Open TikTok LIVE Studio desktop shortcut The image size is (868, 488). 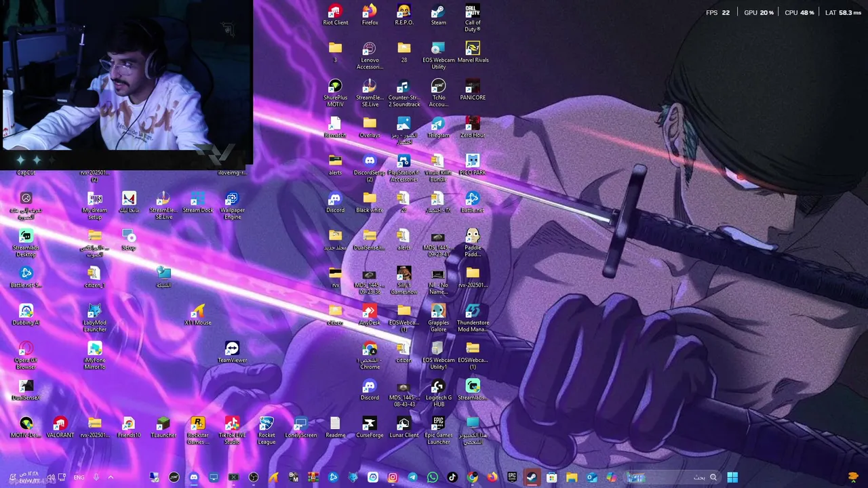pyautogui.click(x=232, y=430)
